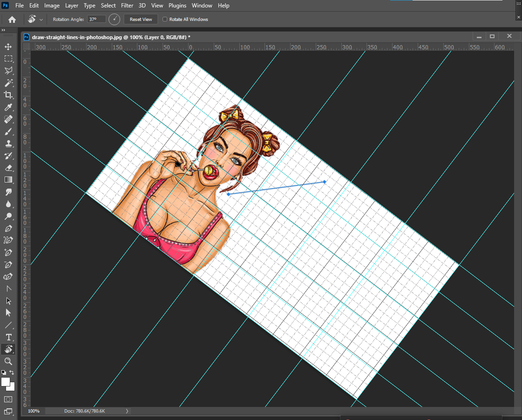Image resolution: width=522 pixels, height=420 pixels.
Task: Pick the Eyedropper tool
Action: pos(8,107)
